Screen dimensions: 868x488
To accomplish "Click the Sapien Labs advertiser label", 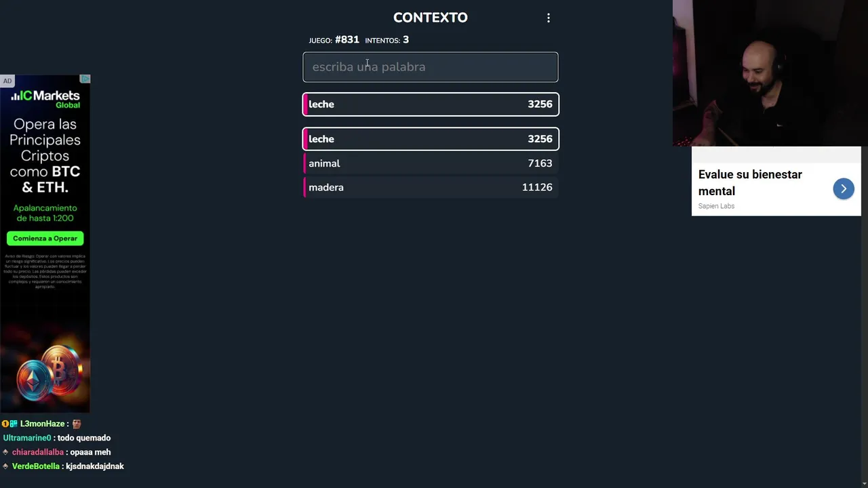I will click(x=716, y=206).
